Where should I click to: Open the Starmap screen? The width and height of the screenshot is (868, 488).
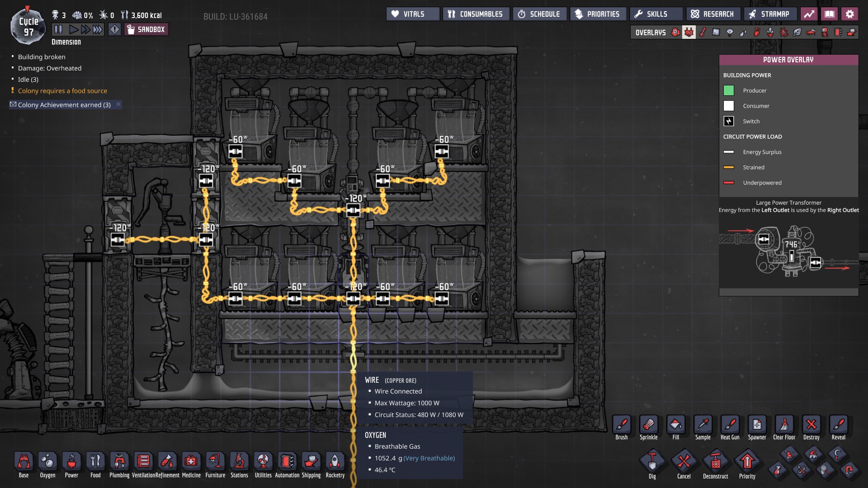coord(769,14)
